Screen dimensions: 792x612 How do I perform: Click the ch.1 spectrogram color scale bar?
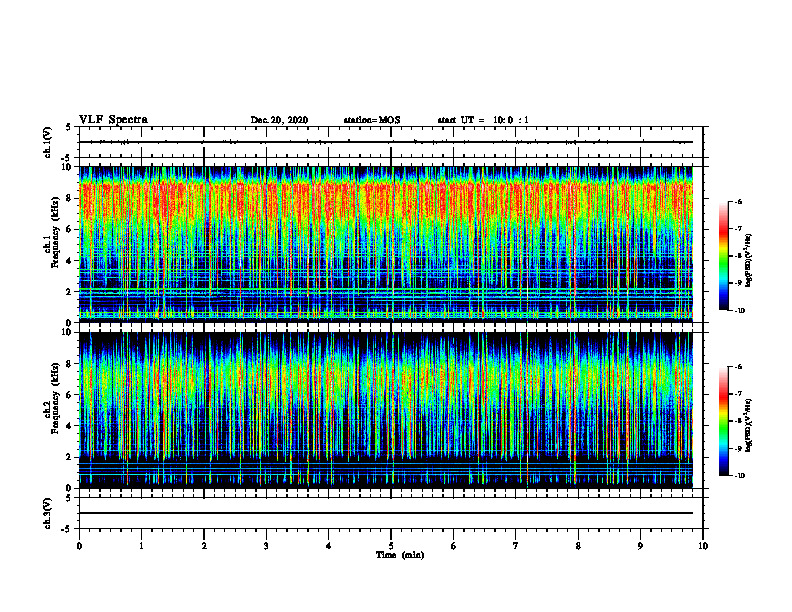click(x=724, y=256)
